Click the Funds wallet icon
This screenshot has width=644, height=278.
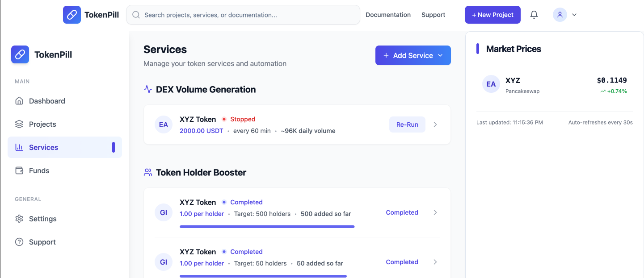[x=19, y=170]
